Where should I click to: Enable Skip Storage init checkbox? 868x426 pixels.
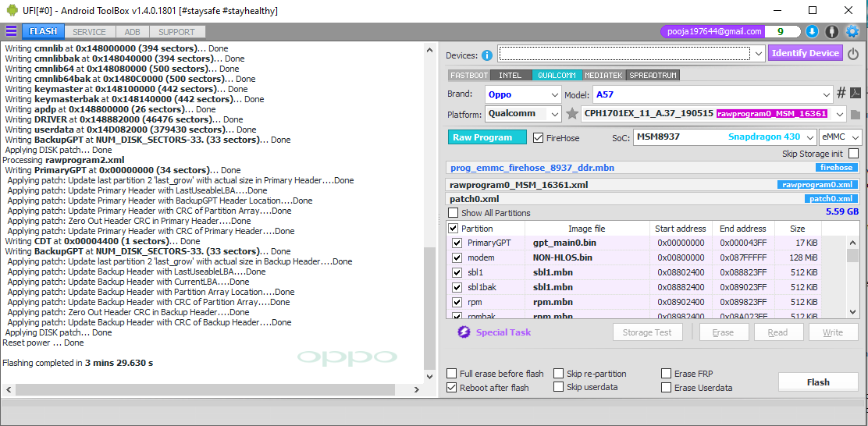[854, 153]
